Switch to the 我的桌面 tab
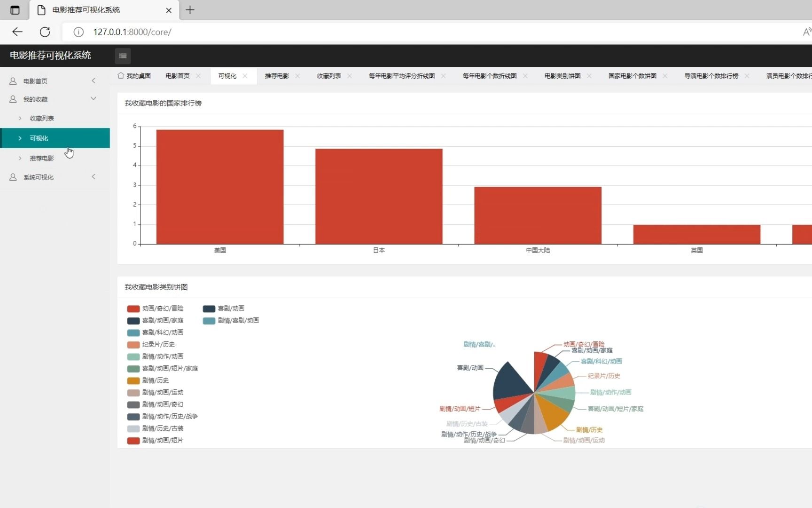 [134, 76]
